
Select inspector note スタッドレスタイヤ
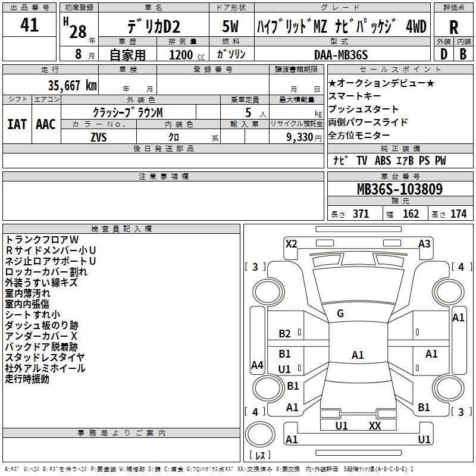[45, 358]
